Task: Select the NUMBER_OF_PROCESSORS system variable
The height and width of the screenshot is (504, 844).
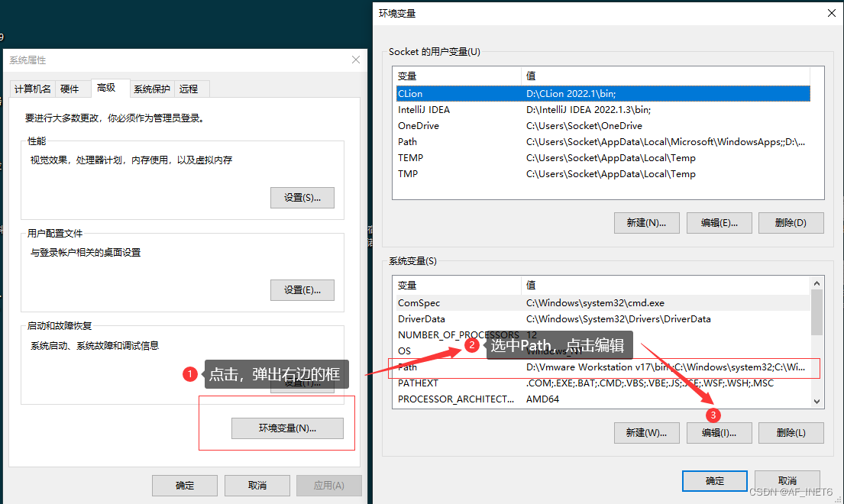Action: point(603,335)
